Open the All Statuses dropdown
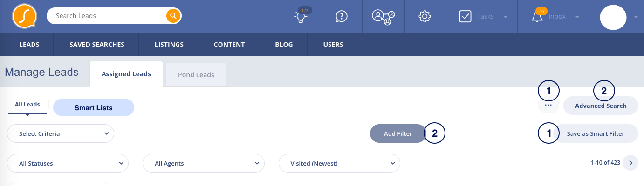644x186 pixels. (68, 163)
